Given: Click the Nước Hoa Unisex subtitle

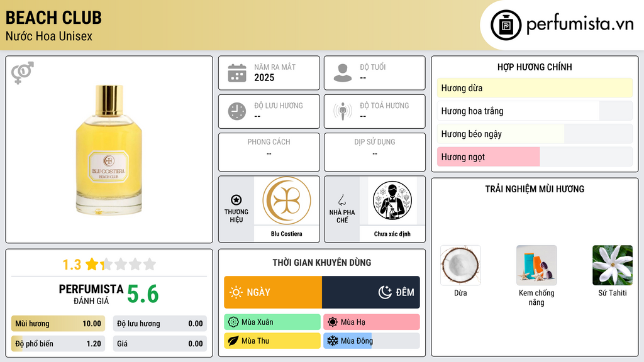Looking at the screenshot, I should tap(49, 36).
